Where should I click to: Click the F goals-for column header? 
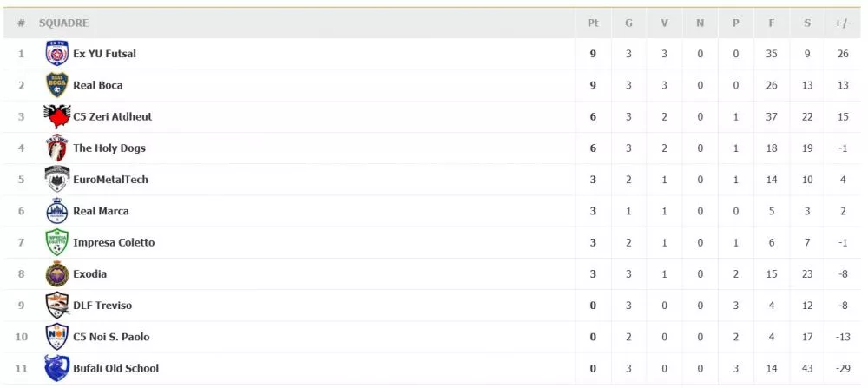tap(772, 23)
